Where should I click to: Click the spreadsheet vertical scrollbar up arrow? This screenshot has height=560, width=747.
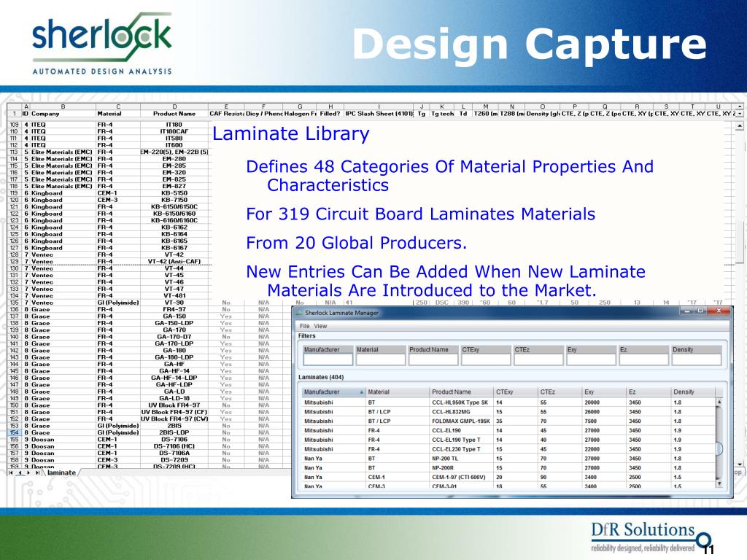[739, 126]
